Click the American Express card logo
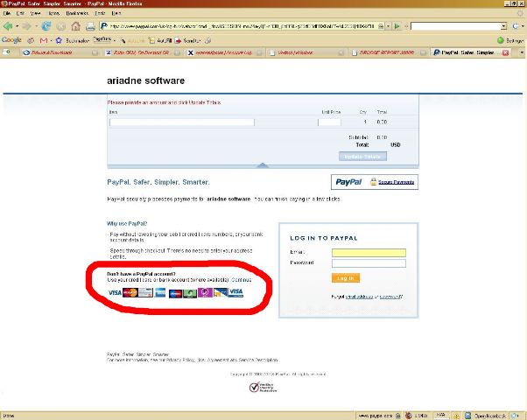This screenshot has height=420, width=527. [160, 292]
